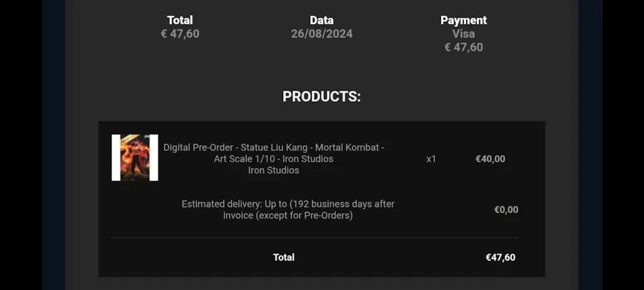The image size is (644, 290).
Task: Select the standalone Iron Studios brand name
Action: 274,170
